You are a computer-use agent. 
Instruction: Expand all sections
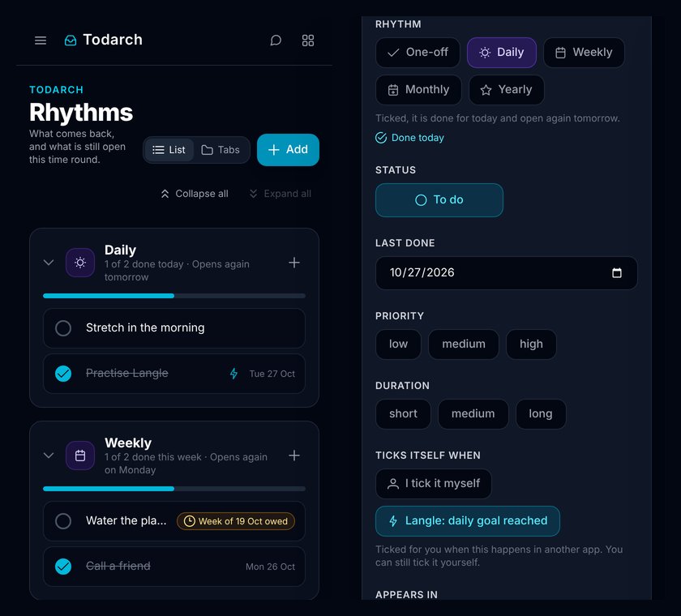click(281, 194)
